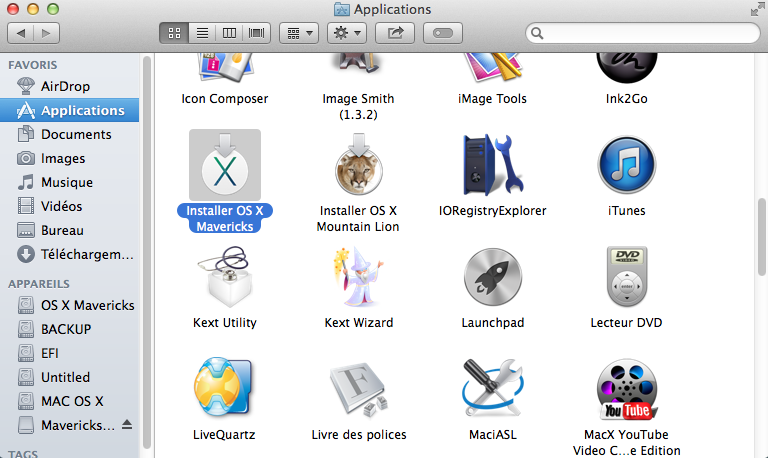The height and width of the screenshot is (458, 768).
Task: Open Bureau in the sidebar
Action: (x=70, y=230)
